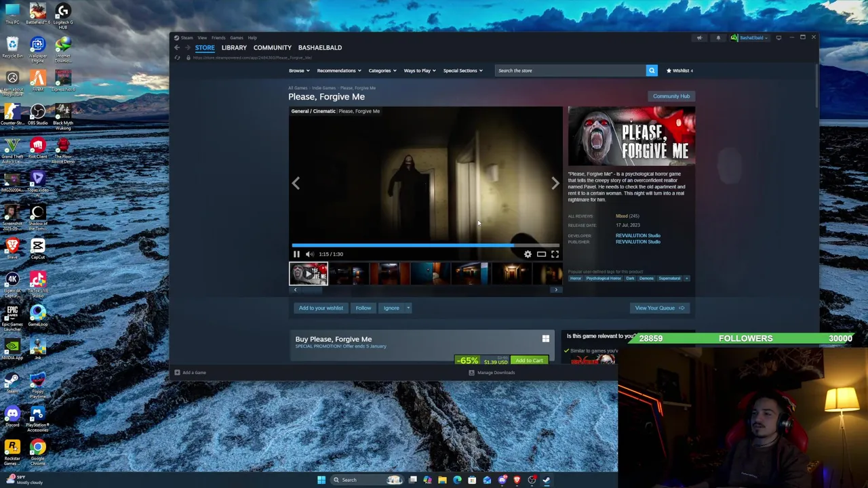Viewport: 868px width, 488px height.
Task: Click the green Add to Cart button
Action: point(529,361)
